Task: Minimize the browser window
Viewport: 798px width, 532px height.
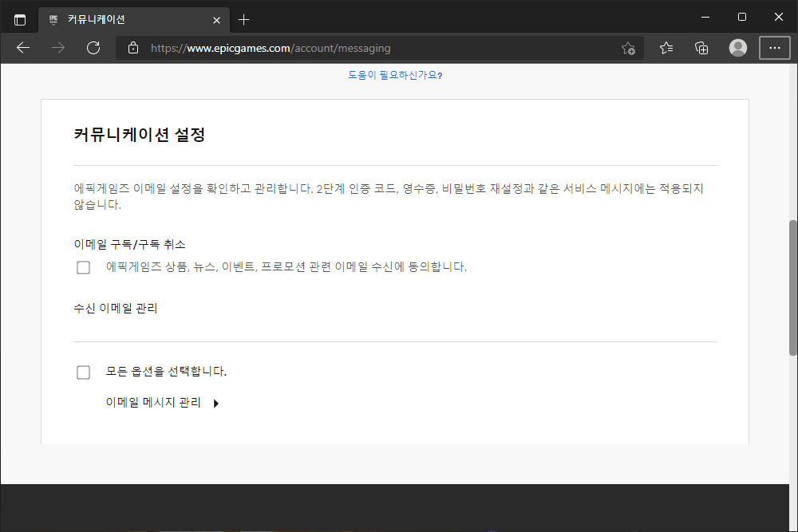Action: tap(705, 17)
